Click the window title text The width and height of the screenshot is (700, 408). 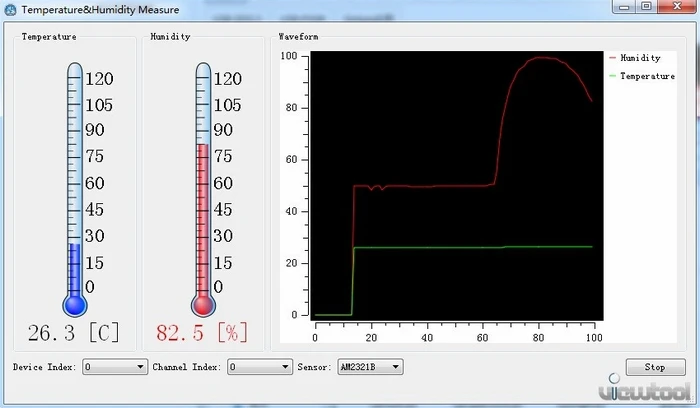(x=100, y=9)
